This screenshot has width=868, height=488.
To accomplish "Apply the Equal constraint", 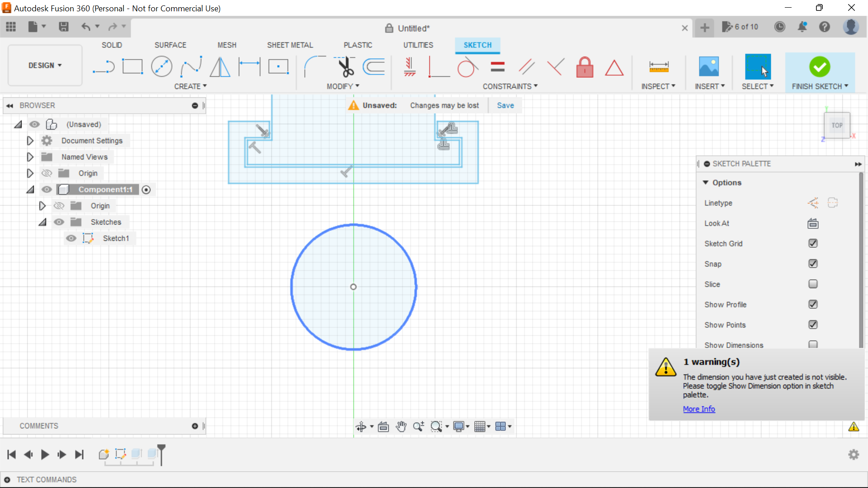I will [497, 66].
